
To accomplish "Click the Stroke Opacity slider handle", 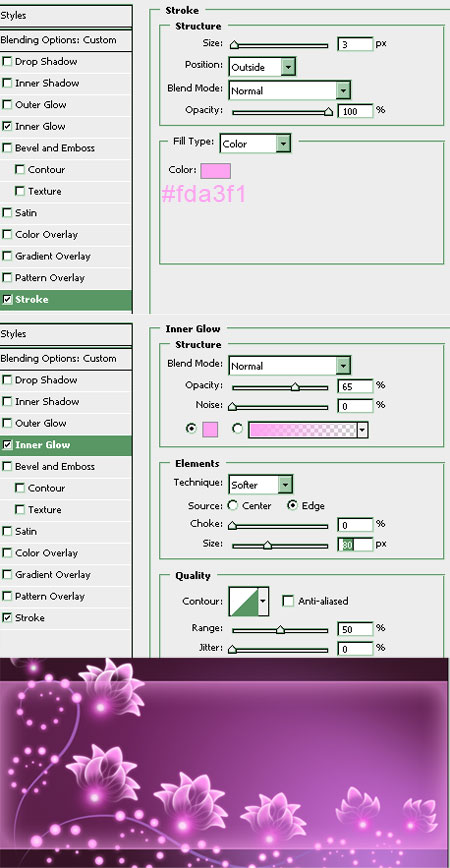I will pyautogui.click(x=328, y=111).
